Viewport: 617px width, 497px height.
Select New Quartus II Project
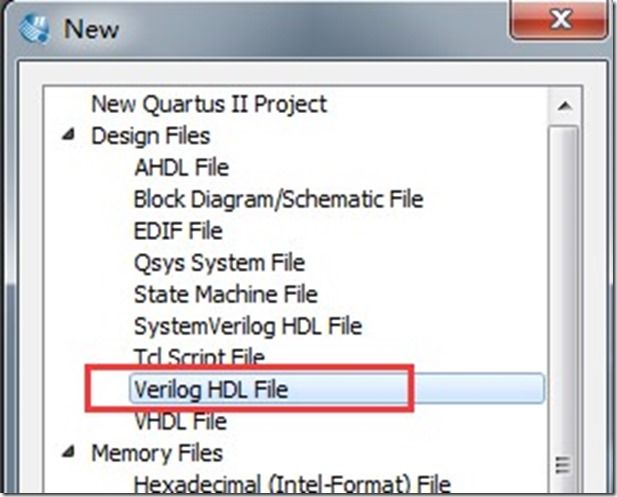coord(209,105)
